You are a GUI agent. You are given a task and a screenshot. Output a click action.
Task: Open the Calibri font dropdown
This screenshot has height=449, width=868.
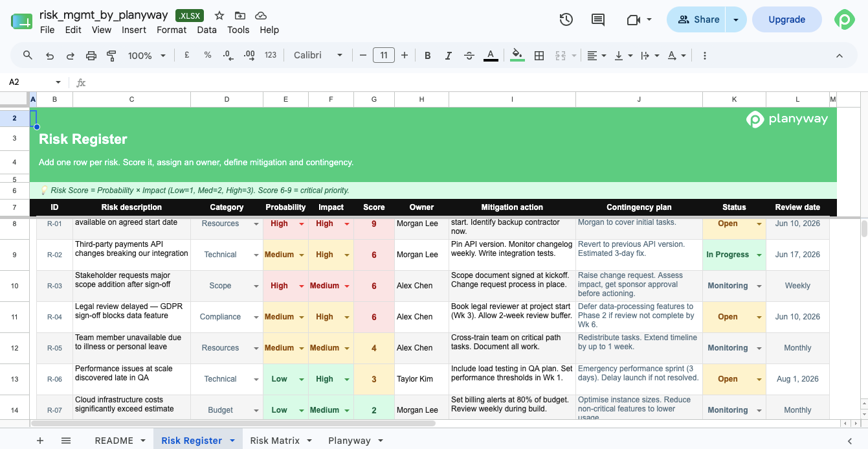[x=318, y=56]
